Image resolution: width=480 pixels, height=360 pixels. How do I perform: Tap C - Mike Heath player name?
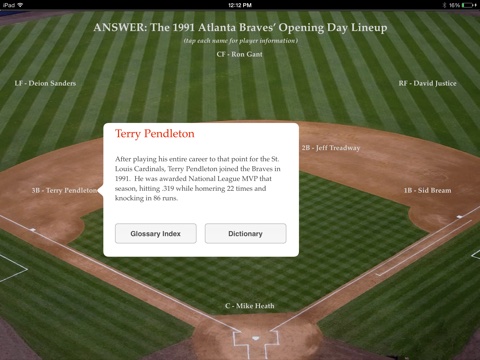pyautogui.click(x=249, y=306)
